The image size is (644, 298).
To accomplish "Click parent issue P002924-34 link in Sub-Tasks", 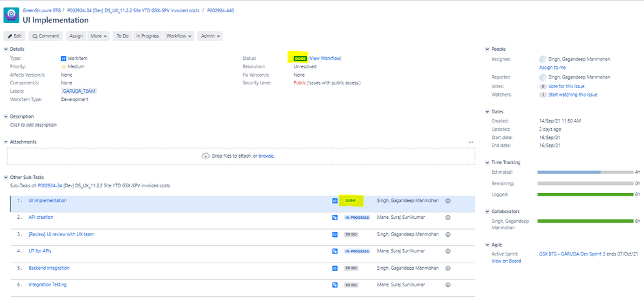I will pos(50,185).
